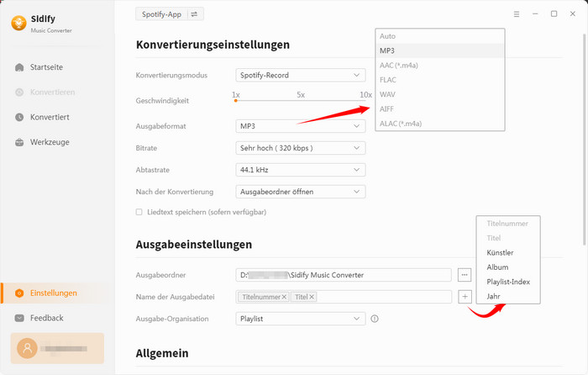Click the Konvertieren sidebar icon
Image resolution: width=588 pixels, height=375 pixels.
point(19,92)
